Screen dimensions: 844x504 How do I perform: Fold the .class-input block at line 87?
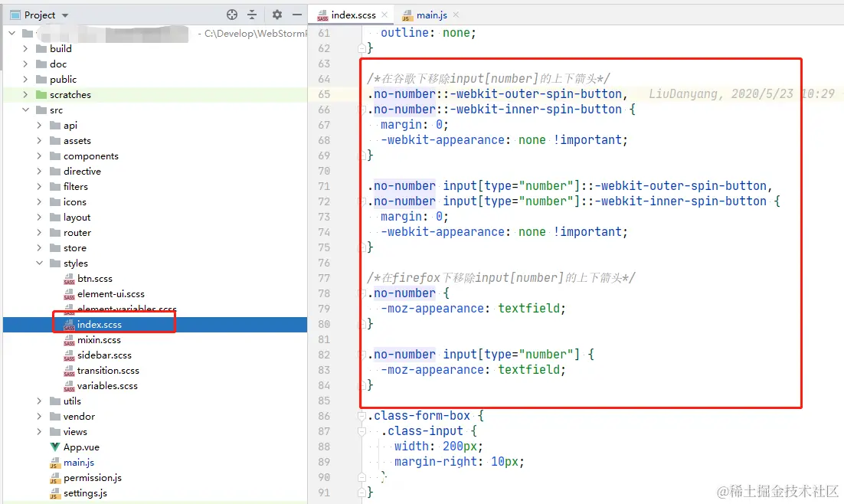(362, 432)
